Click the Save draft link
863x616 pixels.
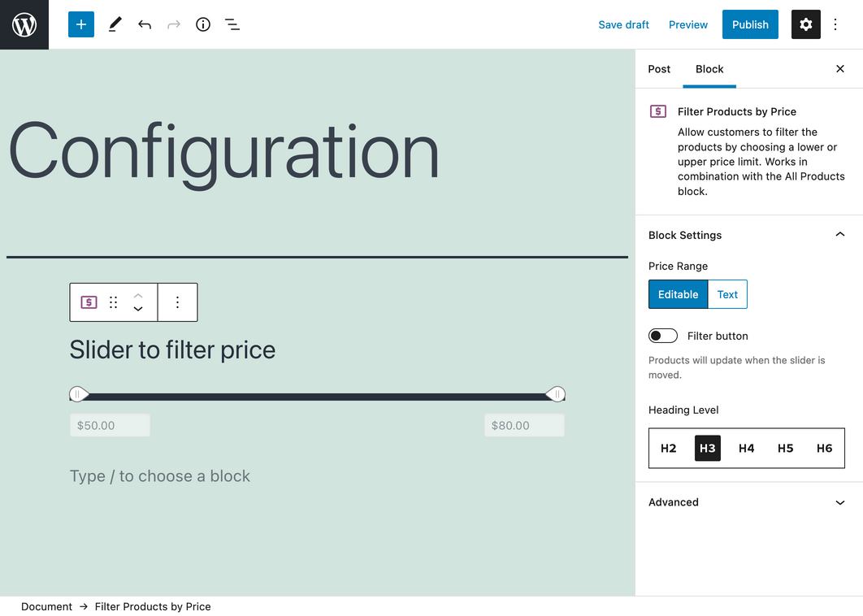click(x=623, y=24)
